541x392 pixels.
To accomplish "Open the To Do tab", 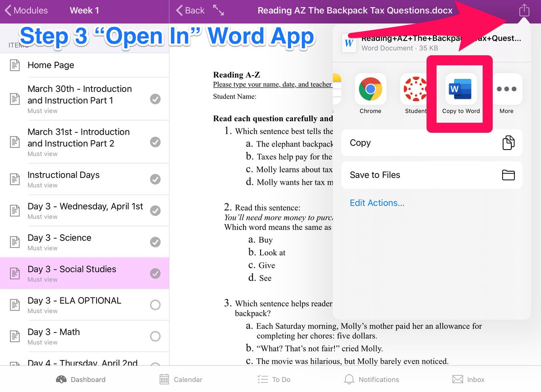I will [274, 379].
